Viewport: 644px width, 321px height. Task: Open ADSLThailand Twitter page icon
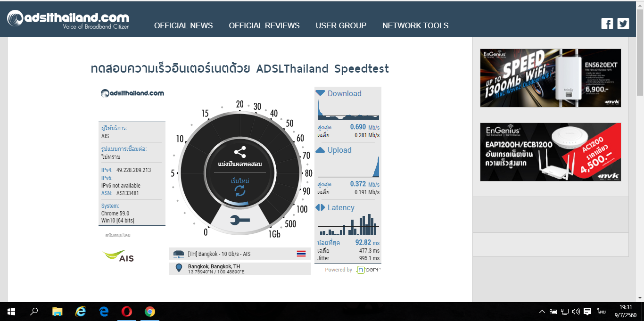pyautogui.click(x=623, y=24)
